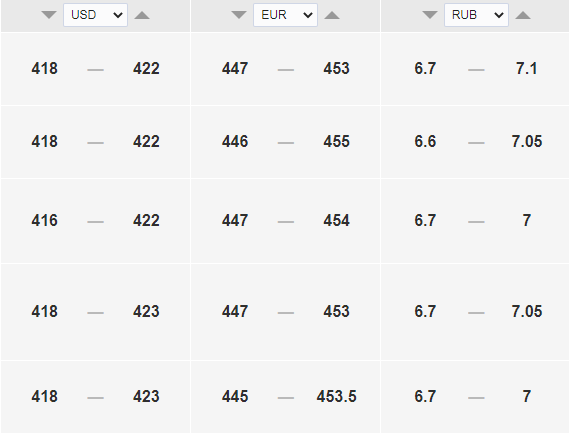Select the 6.6 RUB buy rate
Image resolution: width=569 pixels, height=433 pixels.
(x=425, y=141)
